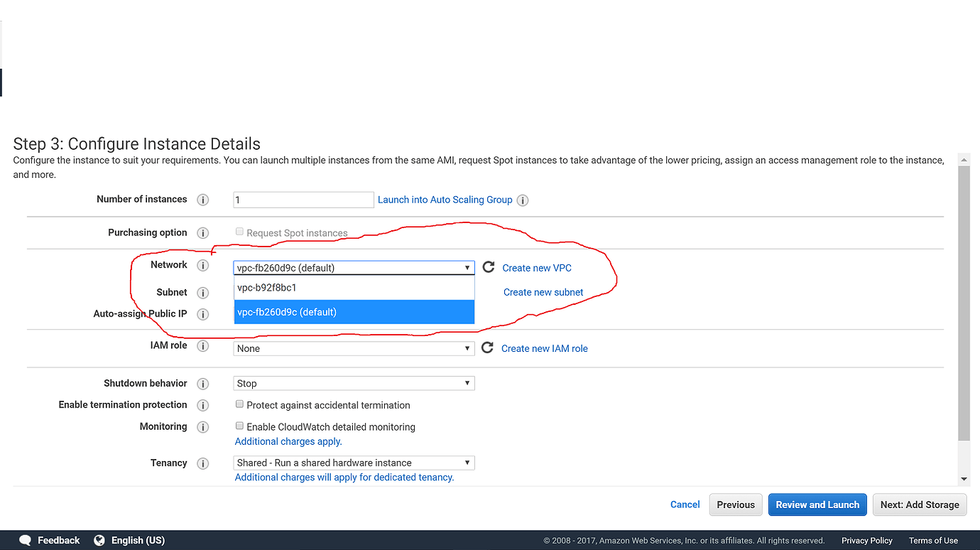Click the Network info icon
This screenshot has height=550, width=980.
pos(202,265)
